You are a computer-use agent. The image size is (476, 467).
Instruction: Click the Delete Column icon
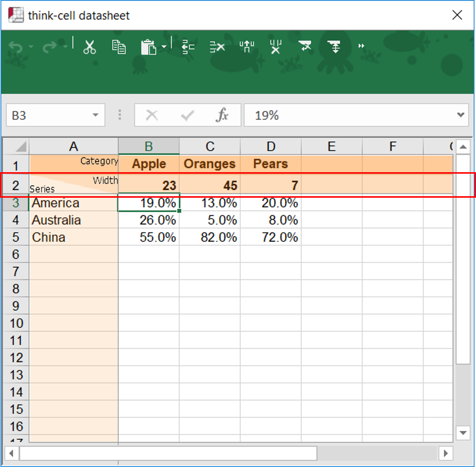coord(276,46)
